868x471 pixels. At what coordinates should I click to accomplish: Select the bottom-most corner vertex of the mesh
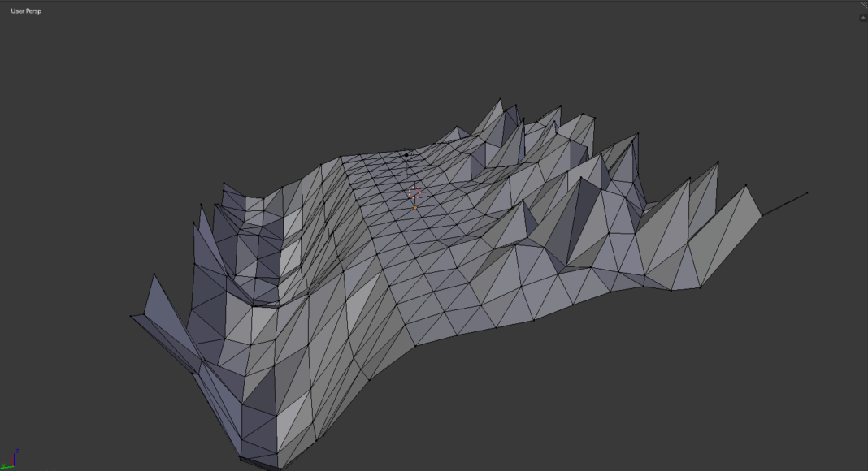click(279, 468)
